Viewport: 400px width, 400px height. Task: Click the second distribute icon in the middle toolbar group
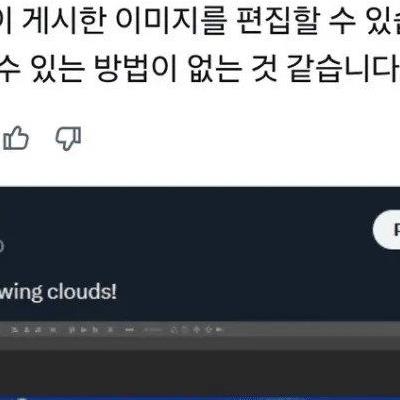point(84,330)
